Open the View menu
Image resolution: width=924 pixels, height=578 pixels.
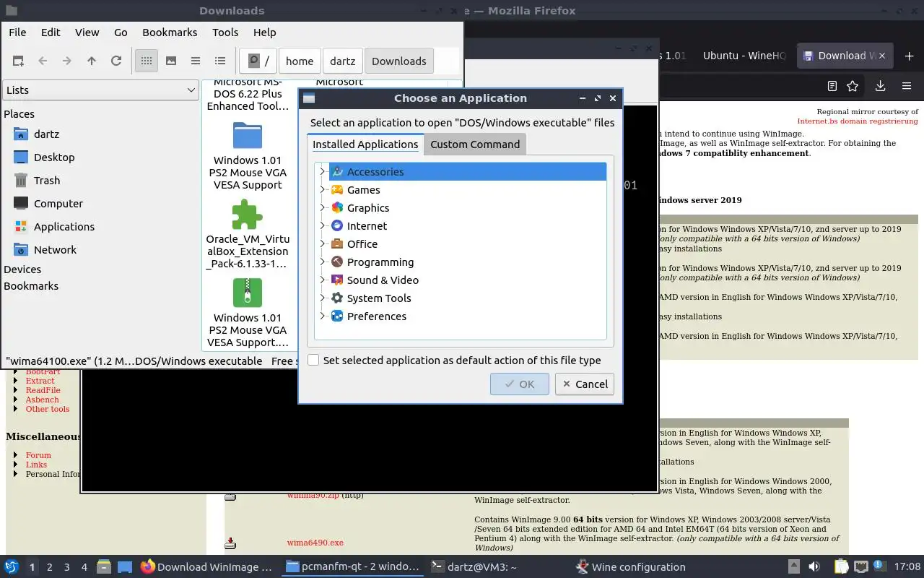point(87,33)
